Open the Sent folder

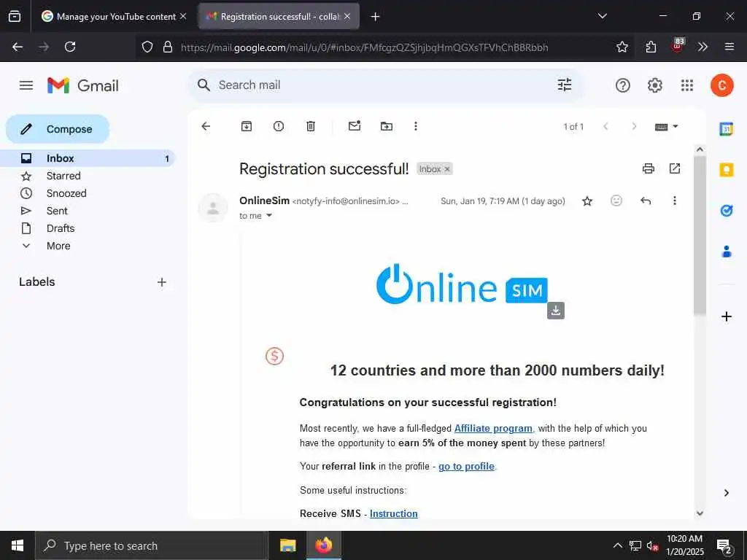tap(57, 211)
